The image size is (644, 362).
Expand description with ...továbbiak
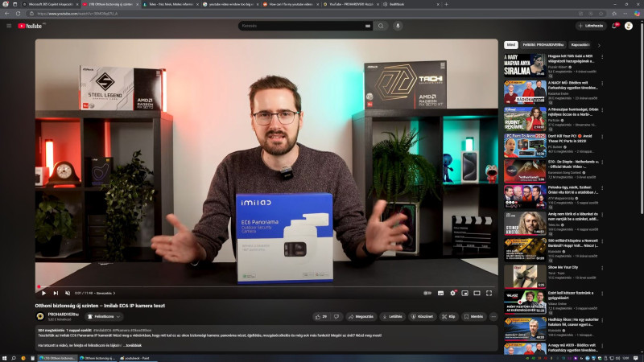coord(132,345)
